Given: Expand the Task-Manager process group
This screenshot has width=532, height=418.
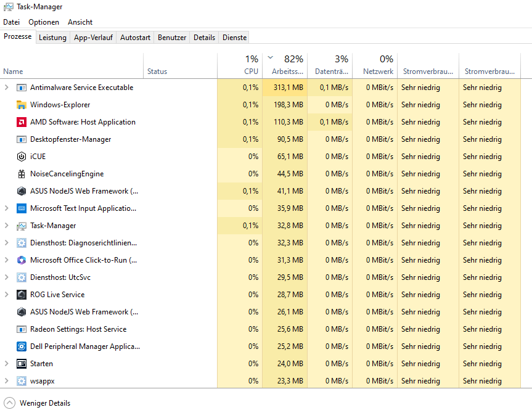Looking at the screenshot, I should tap(6, 226).
